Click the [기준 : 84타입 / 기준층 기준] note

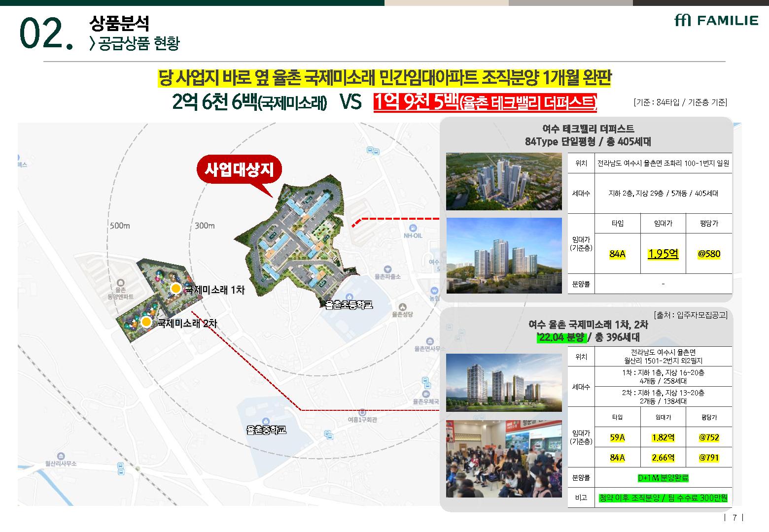click(x=680, y=102)
